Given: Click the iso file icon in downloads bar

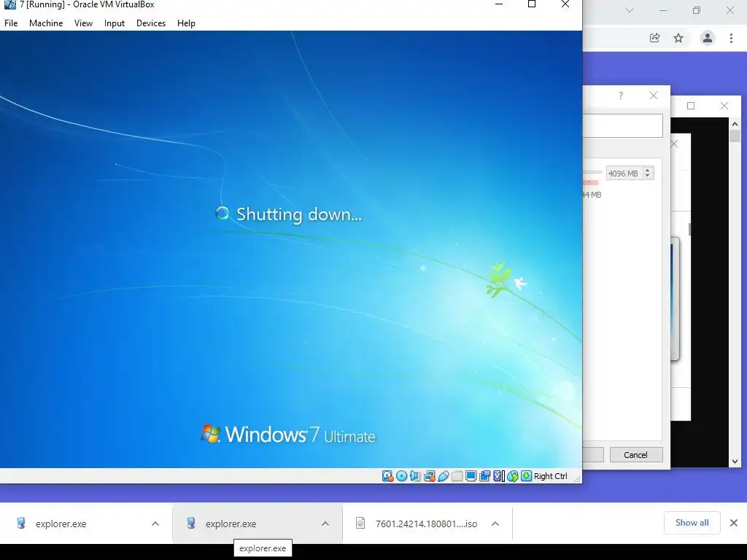Looking at the screenshot, I should point(360,524).
